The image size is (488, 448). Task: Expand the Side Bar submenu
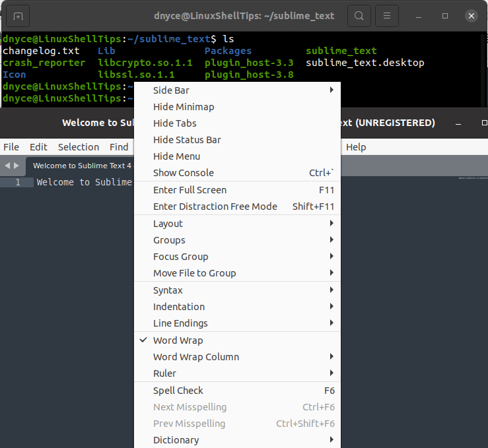[237, 90]
